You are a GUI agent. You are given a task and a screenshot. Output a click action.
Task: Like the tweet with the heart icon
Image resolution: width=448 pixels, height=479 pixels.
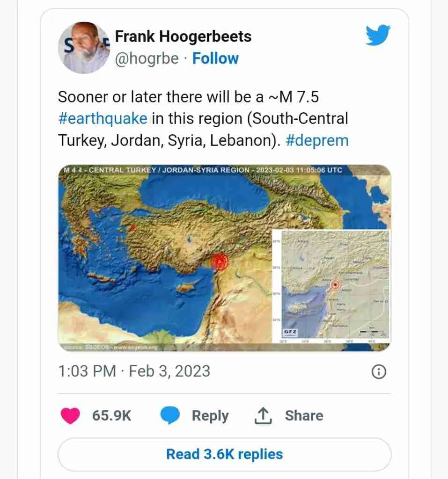coord(71,415)
